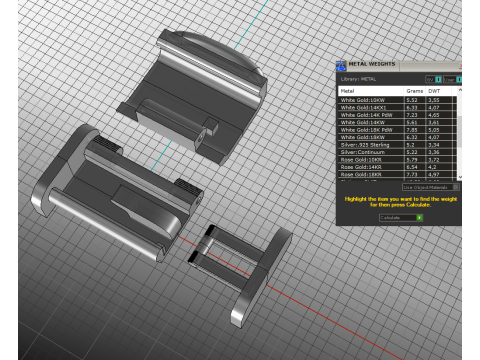
Task: Select the Rose Gold:18KR row
Action: [x=397, y=175]
